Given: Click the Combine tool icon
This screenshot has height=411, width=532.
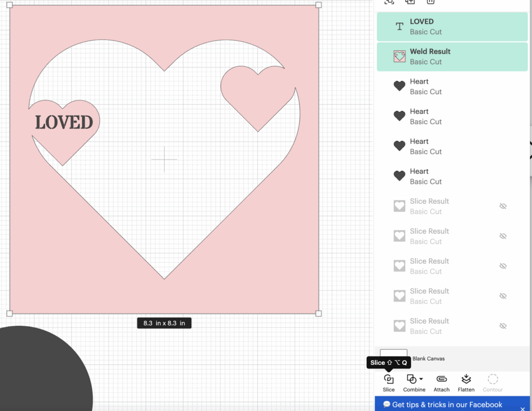Looking at the screenshot, I should click(x=411, y=379).
